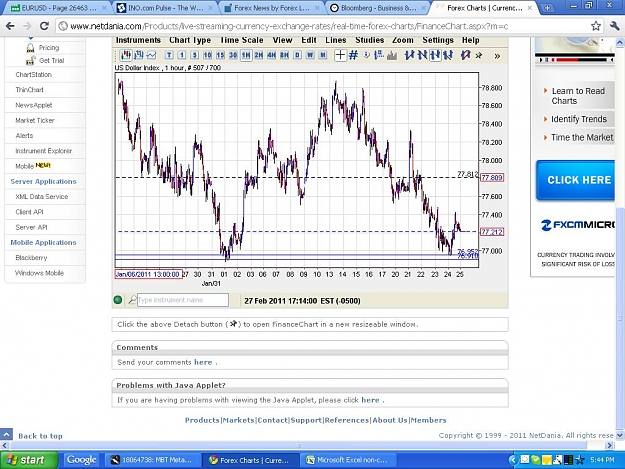
Task: Set the 8H time scale
Action: [284, 55]
